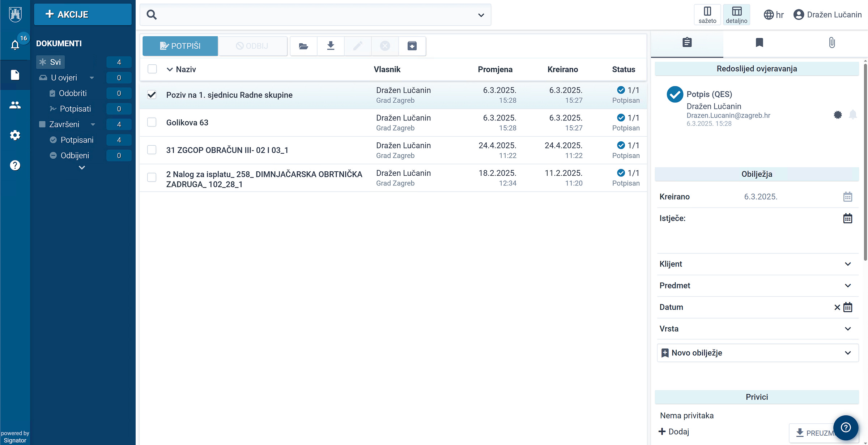Click the search input field

[315, 15]
